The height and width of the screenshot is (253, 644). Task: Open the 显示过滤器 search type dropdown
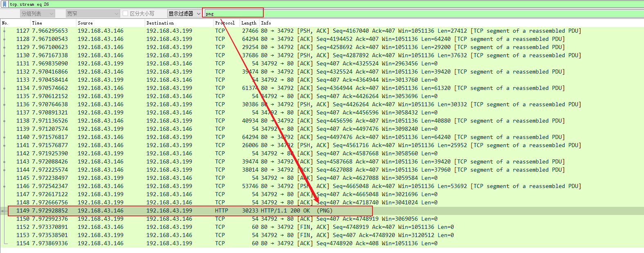(x=185, y=13)
